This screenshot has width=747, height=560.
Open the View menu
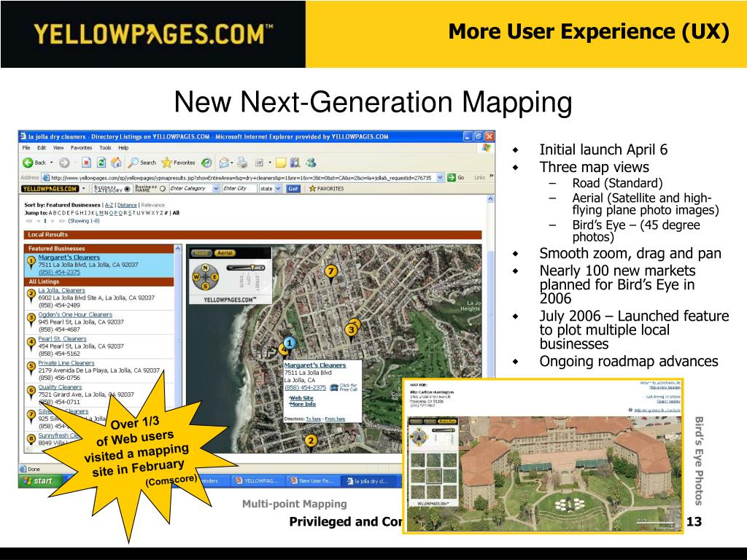pyautogui.click(x=58, y=147)
